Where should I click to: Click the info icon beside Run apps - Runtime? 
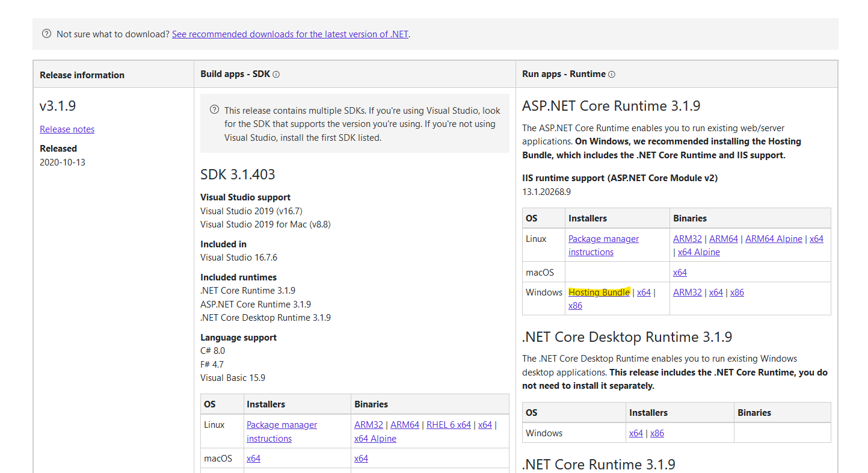coord(612,75)
